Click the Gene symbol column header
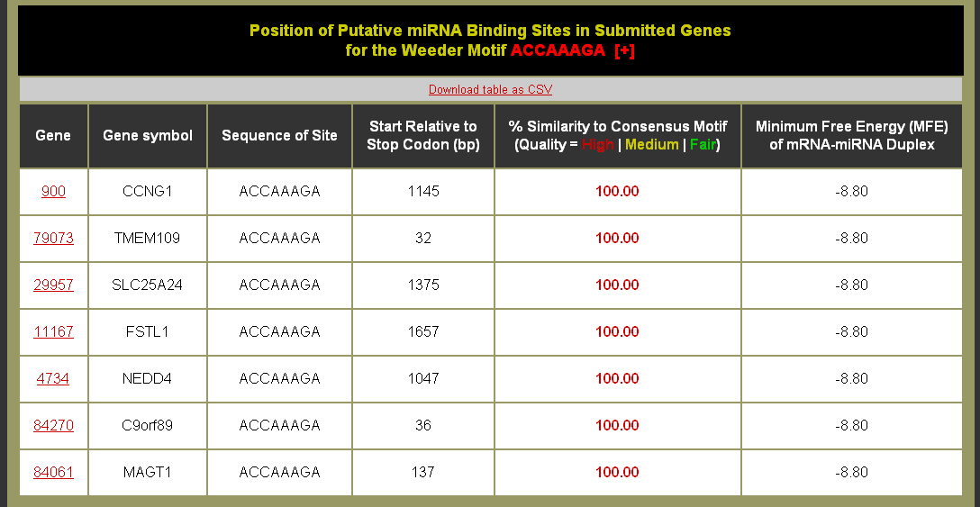Viewport: 980px width, 507px height. [148, 135]
